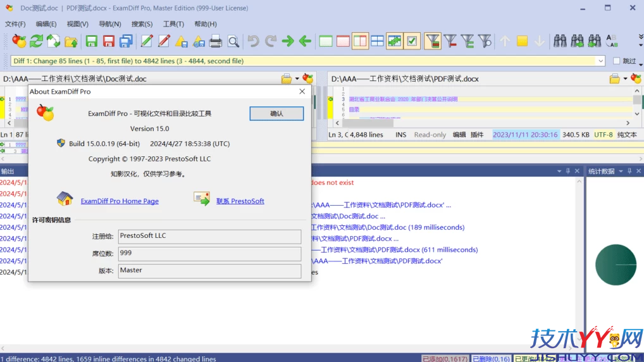The width and height of the screenshot is (644, 362).
Task: Close the 输出 panel
Action: (577, 171)
